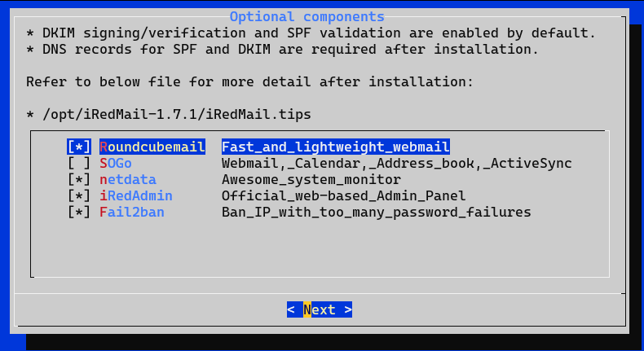
Task: Click the Next button label
Action: 319,309
